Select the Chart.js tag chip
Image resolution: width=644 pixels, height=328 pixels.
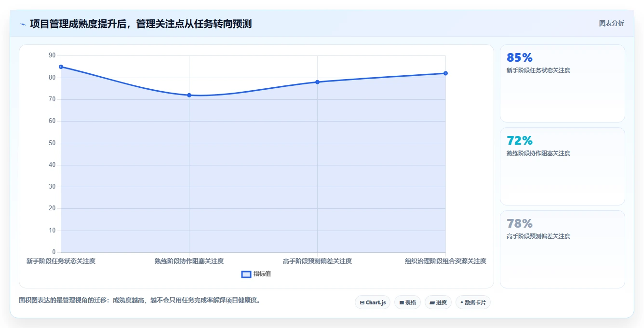[373, 302]
